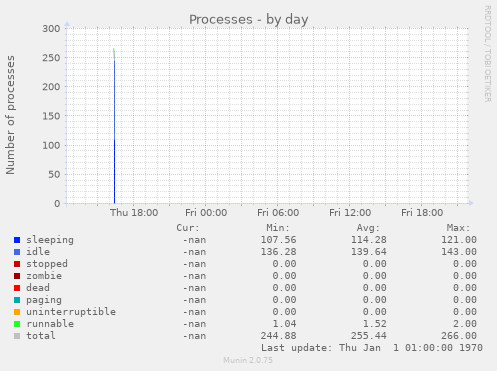Click the 'runnable' legend label
The width and height of the screenshot is (497, 371).
[x=50, y=324]
